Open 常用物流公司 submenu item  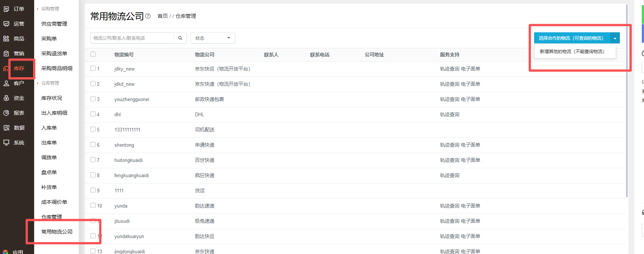[57, 232]
